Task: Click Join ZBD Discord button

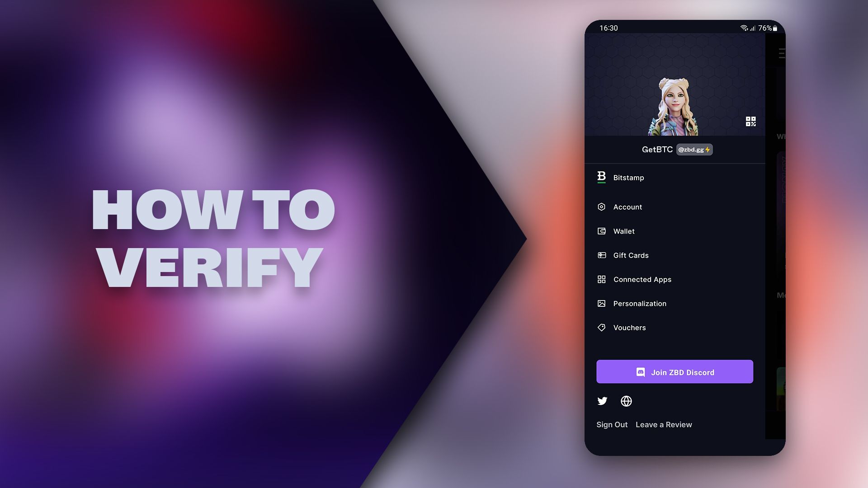Action: pyautogui.click(x=675, y=371)
